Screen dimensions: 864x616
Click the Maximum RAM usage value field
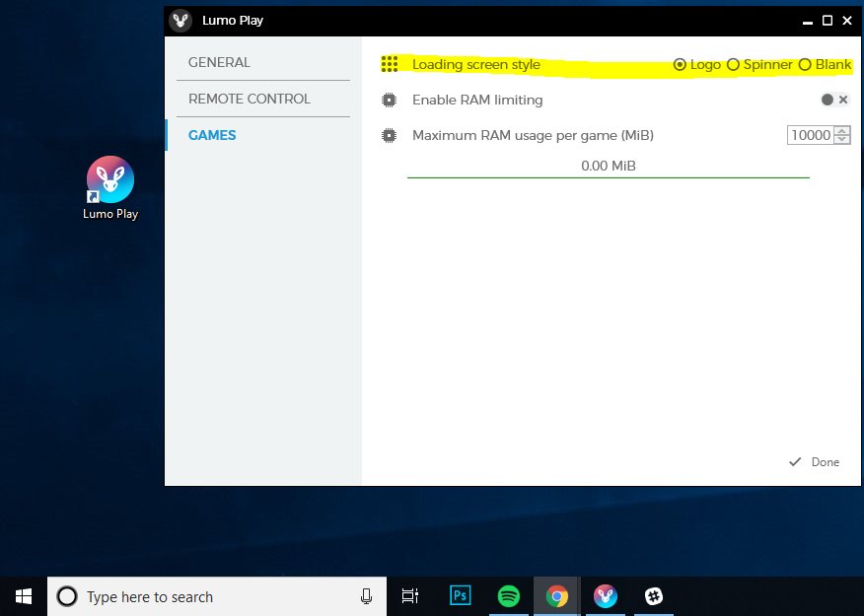[811, 135]
